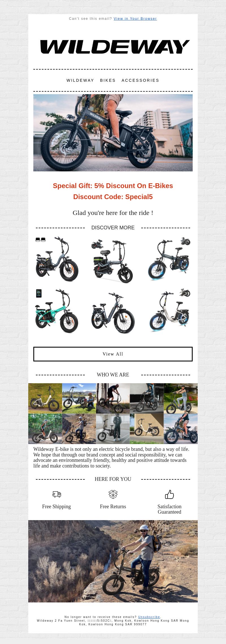Open the View in Your Browser link
This screenshot has width=226, height=644.
[x=135, y=19]
